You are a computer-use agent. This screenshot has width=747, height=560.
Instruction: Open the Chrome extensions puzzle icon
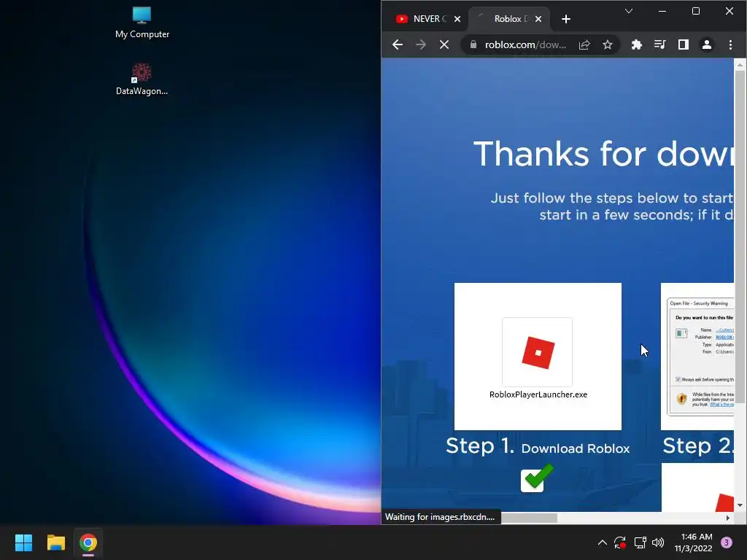click(636, 44)
